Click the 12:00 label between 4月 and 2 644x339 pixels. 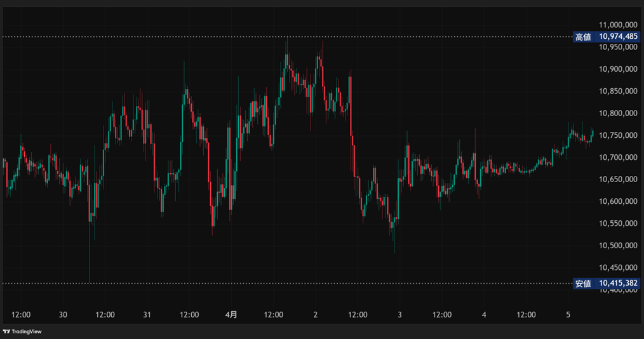pyautogui.click(x=274, y=315)
